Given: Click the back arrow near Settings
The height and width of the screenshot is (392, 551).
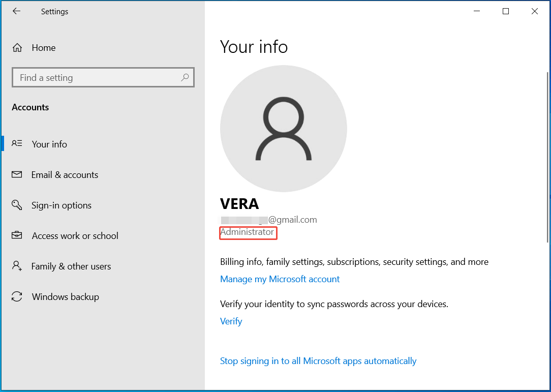Looking at the screenshot, I should click(16, 11).
